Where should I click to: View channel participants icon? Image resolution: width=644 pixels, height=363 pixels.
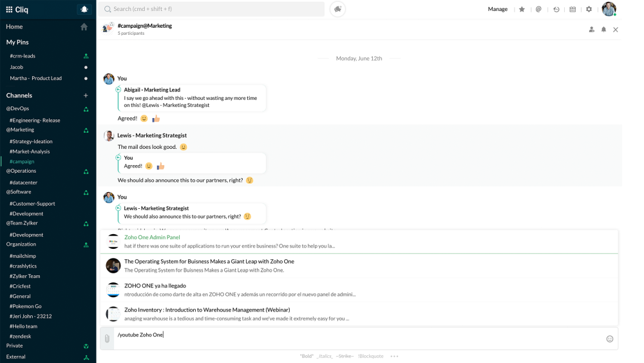point(591,30)
